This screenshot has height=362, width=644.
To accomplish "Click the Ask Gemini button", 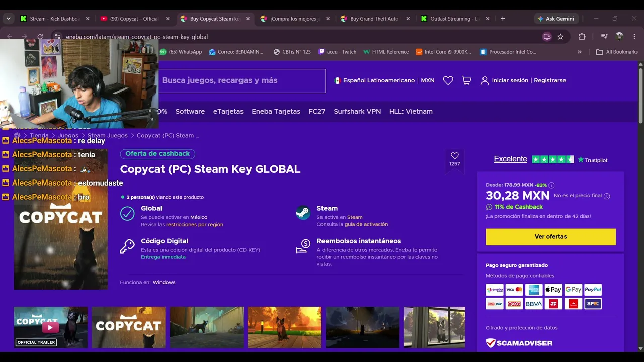I will tap(556, 19).
